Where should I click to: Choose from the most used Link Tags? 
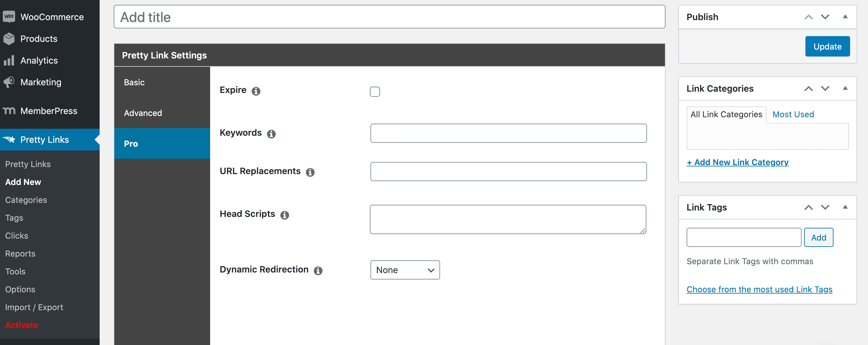pyautogui.click(x=759, y=289)
